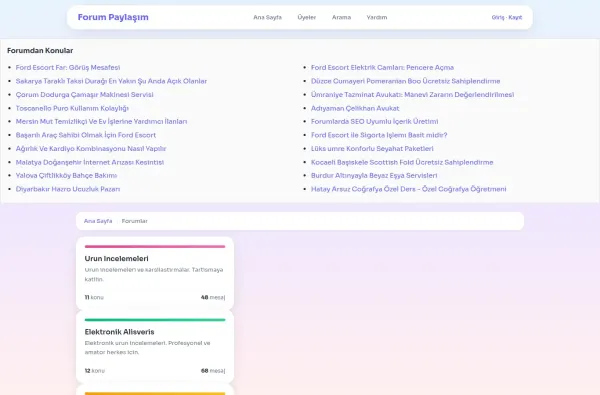The height and width of the screenshot is (395, 600).
Task: Click the Kayıt register link
Action: 515,17
